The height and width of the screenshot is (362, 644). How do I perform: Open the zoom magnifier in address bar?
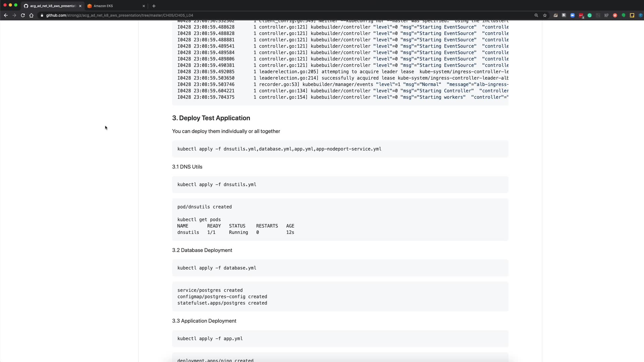pos(536,15)
